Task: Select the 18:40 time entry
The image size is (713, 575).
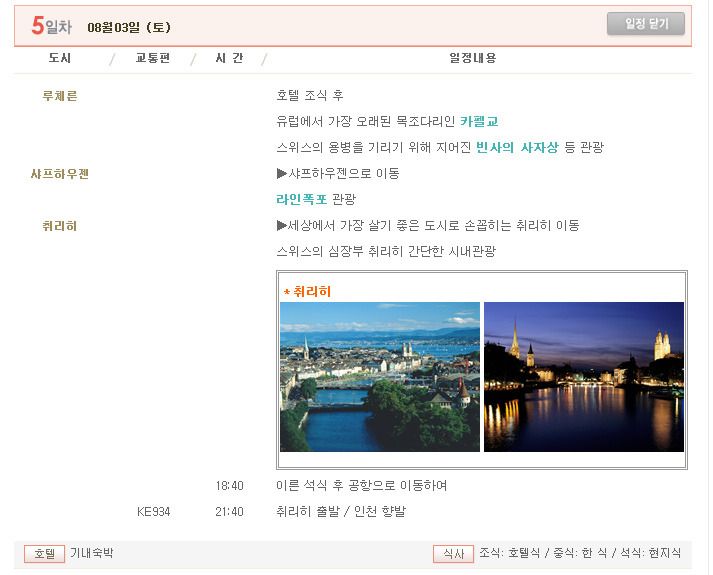Action: tap(230, 486)
